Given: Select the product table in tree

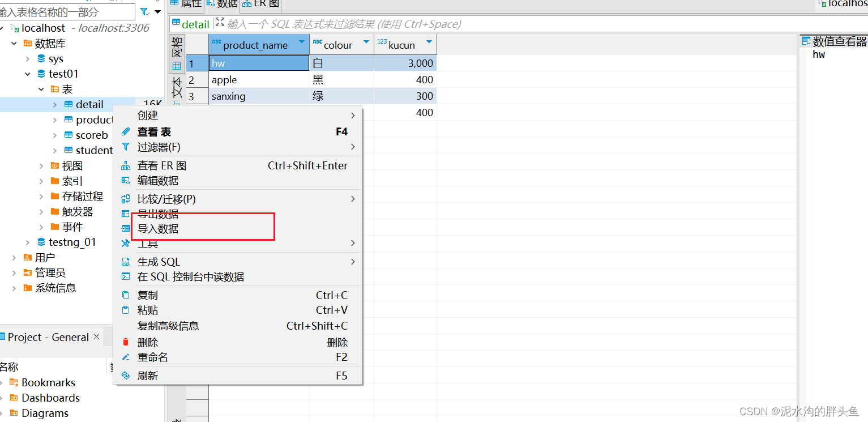Looking at the screenshot, I should coord(94,120).
